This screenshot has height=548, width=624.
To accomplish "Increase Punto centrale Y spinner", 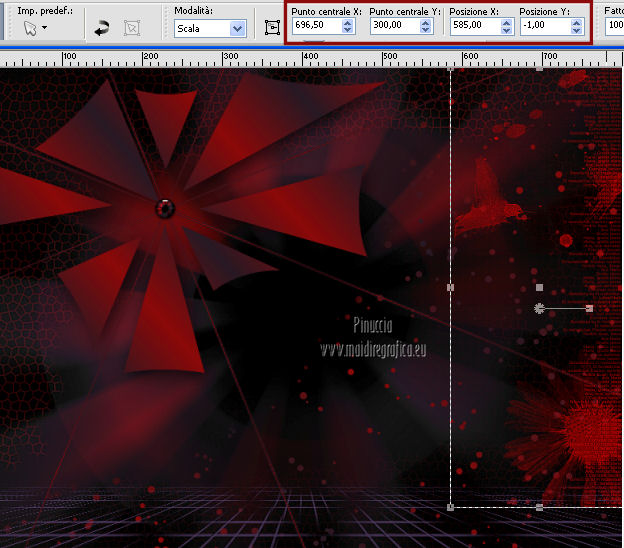I will pos(425,23).
